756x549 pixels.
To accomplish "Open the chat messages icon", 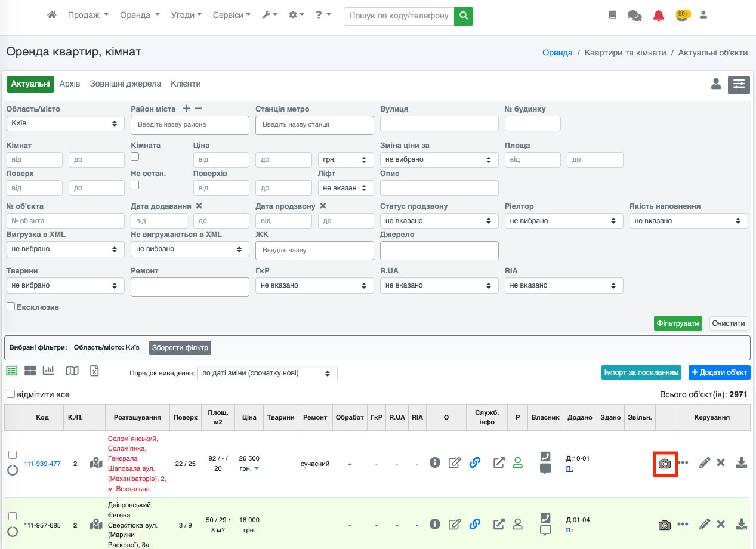I will tap(634, 16).
